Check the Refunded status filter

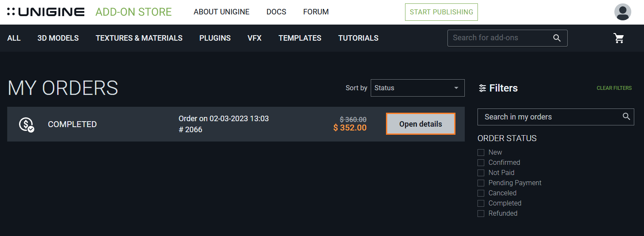point(481,214)
